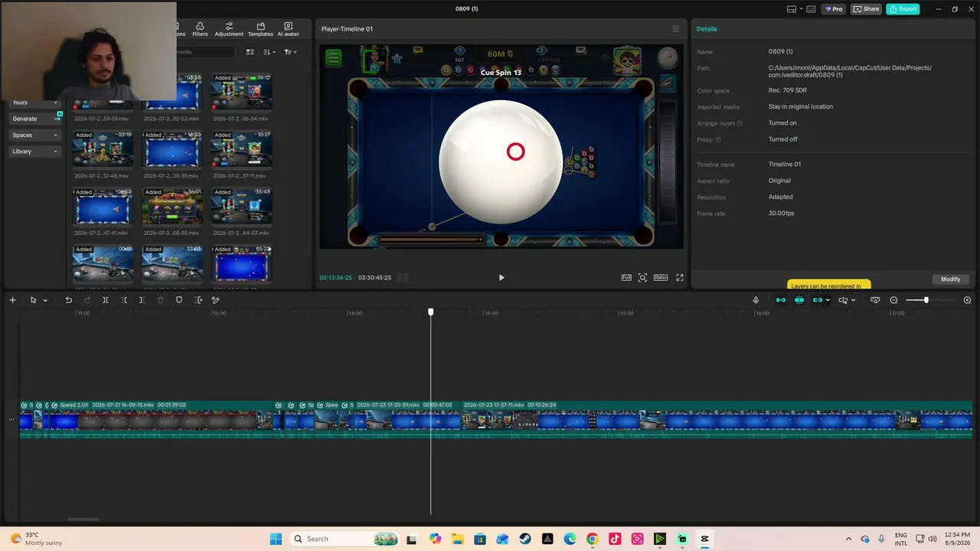The image size is (980, 551).
Task: Add a marker with shield icon
Action: pyautogui.click(x=179, y=300)
